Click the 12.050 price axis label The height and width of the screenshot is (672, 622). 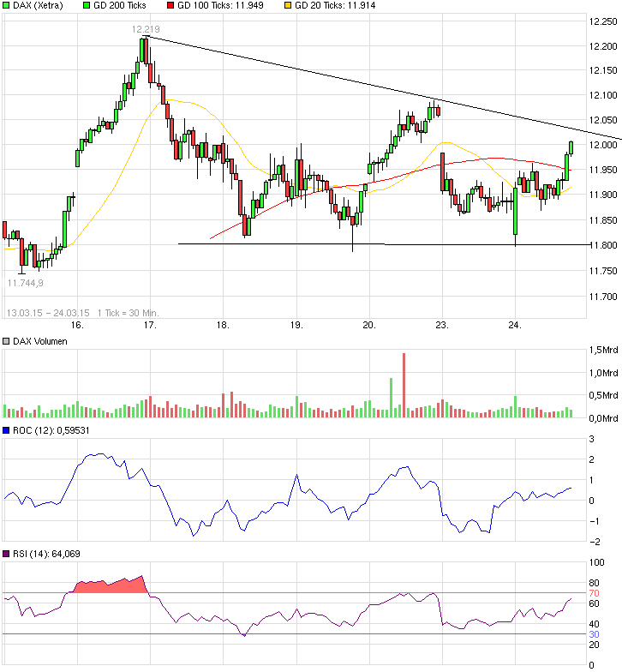[603, 120]
